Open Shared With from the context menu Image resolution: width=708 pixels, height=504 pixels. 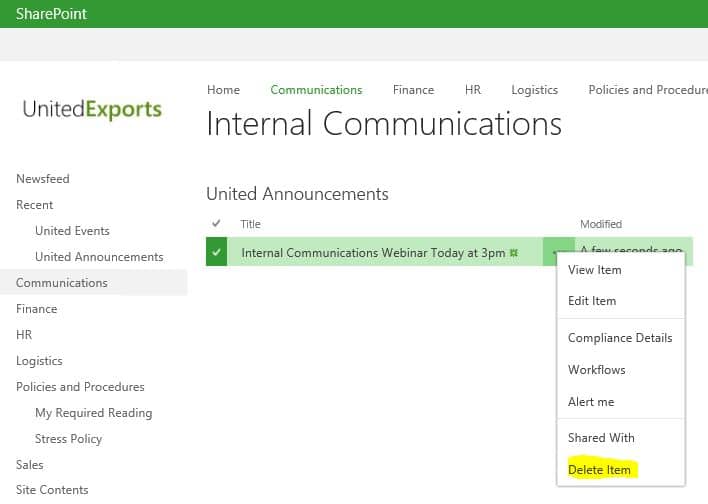tap(601, 438)
